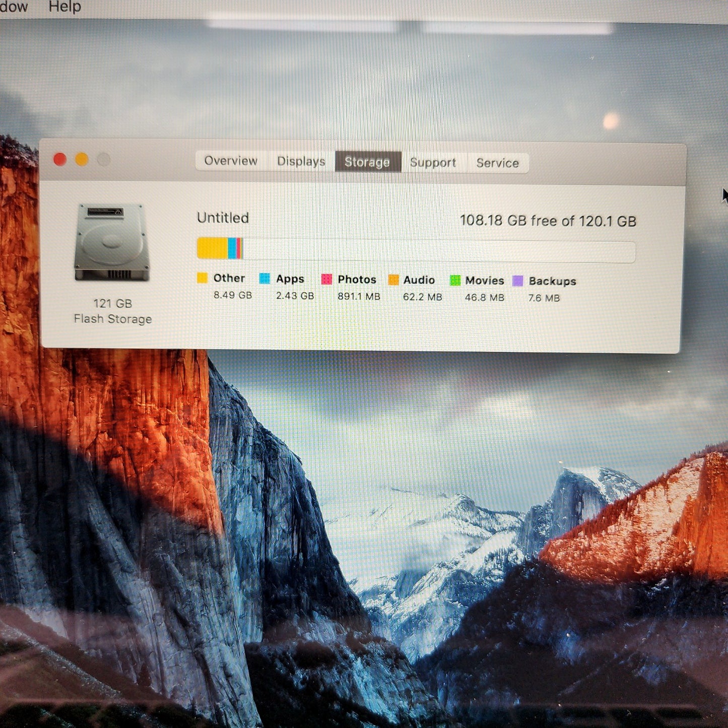Screen dimensions: 728x728
Task: Click the empty free-space area of storage bar
Action: [438, 251]
